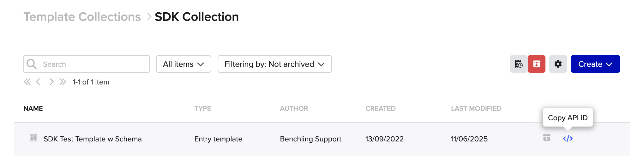Click the entry template icon beside the name
This screenshot has height=168, width=644.
pyautogui.click(x=33, y=138)
